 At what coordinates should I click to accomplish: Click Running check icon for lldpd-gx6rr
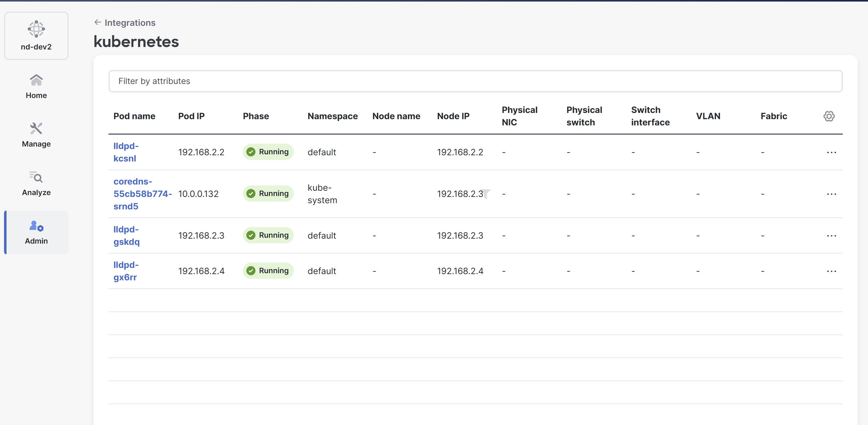pos(251,270)
